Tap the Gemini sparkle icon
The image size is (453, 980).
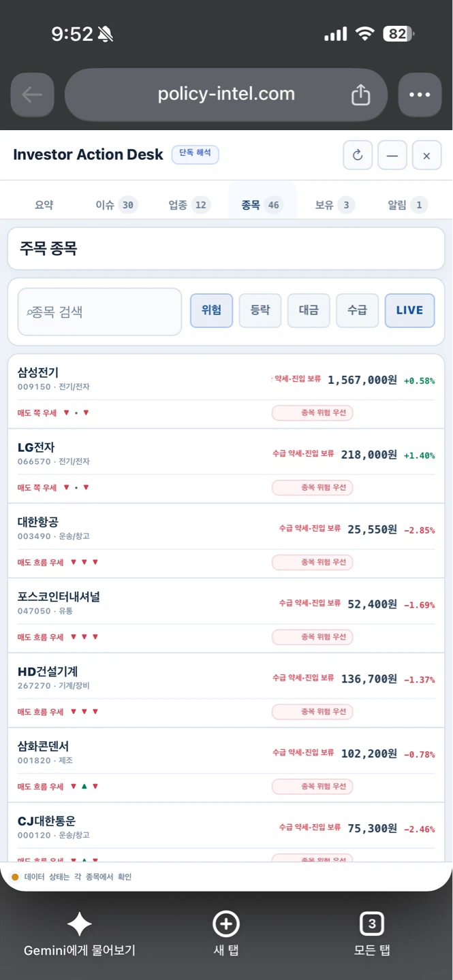click(80, 924)
